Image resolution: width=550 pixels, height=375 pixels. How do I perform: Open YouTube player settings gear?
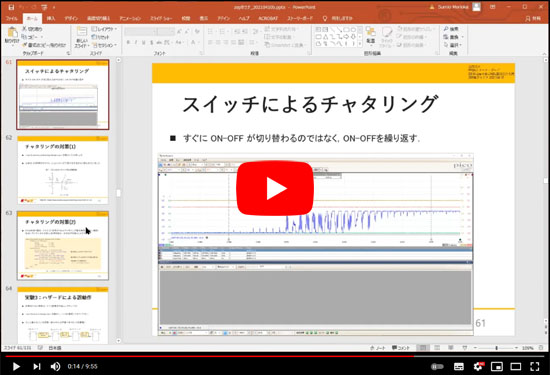coord(478,366)
